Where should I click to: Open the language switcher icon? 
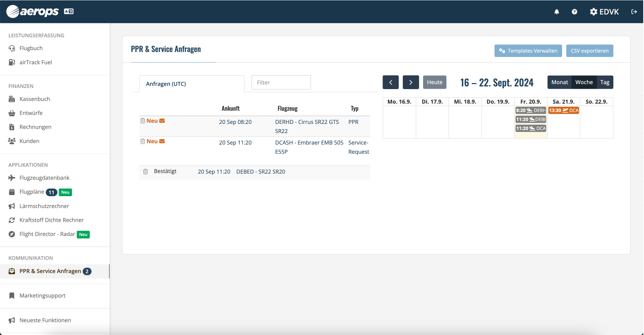click(69, 11)
